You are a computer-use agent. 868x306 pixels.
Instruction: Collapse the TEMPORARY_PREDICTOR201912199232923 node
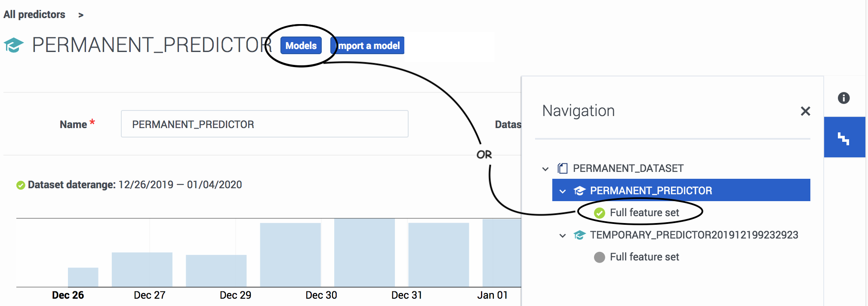[563, 236]
